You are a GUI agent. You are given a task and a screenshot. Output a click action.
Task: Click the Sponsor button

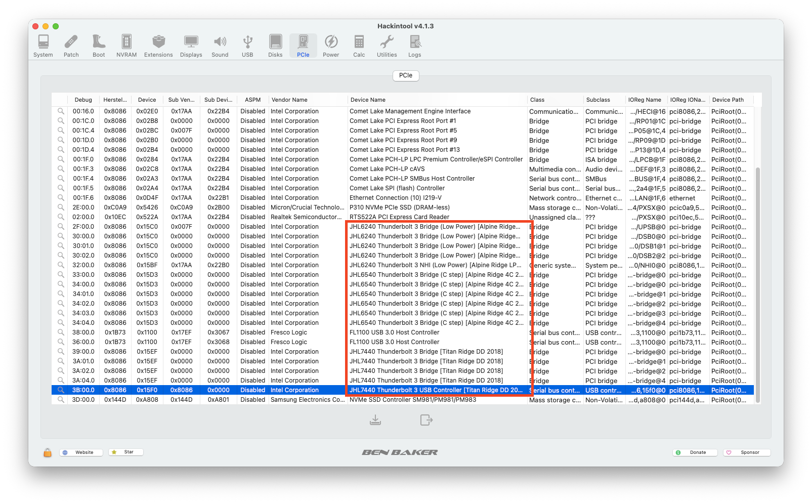pos(747,452)
